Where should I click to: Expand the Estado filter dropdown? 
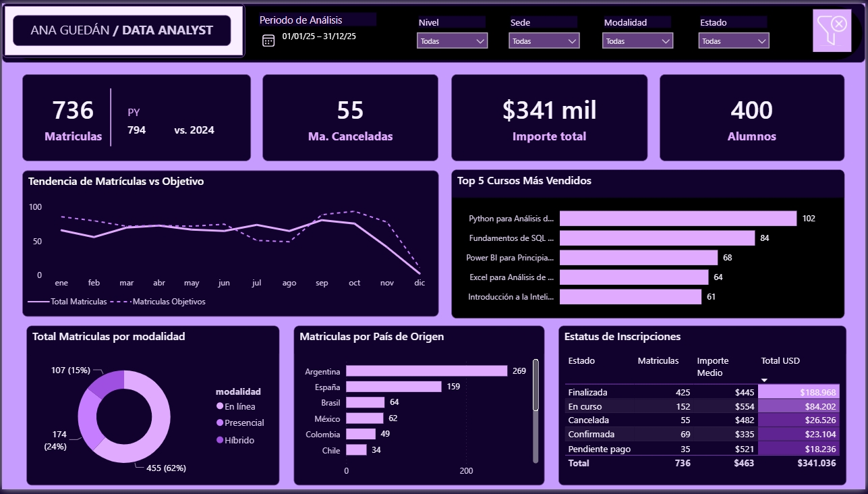point(734,41)
